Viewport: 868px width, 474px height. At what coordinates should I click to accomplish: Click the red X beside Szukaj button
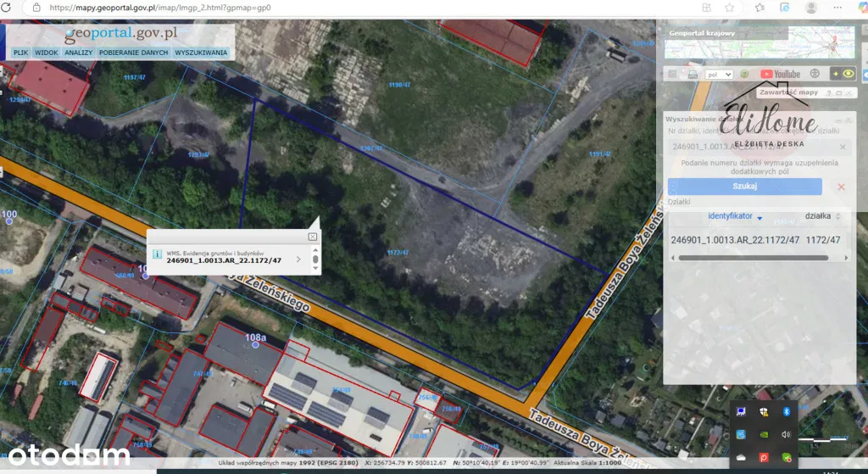coord(841,187)
